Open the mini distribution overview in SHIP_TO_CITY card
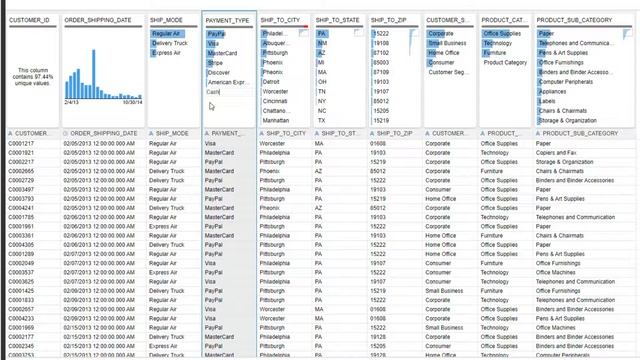 (x=303, y=33)
